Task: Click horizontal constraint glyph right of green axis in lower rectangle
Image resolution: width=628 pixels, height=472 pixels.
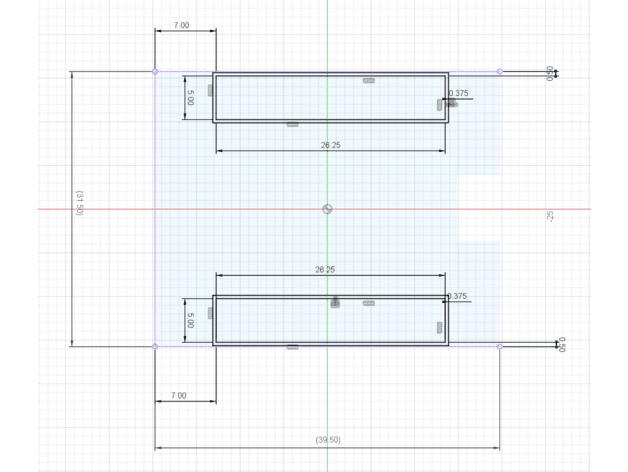Action: point(369,303)
